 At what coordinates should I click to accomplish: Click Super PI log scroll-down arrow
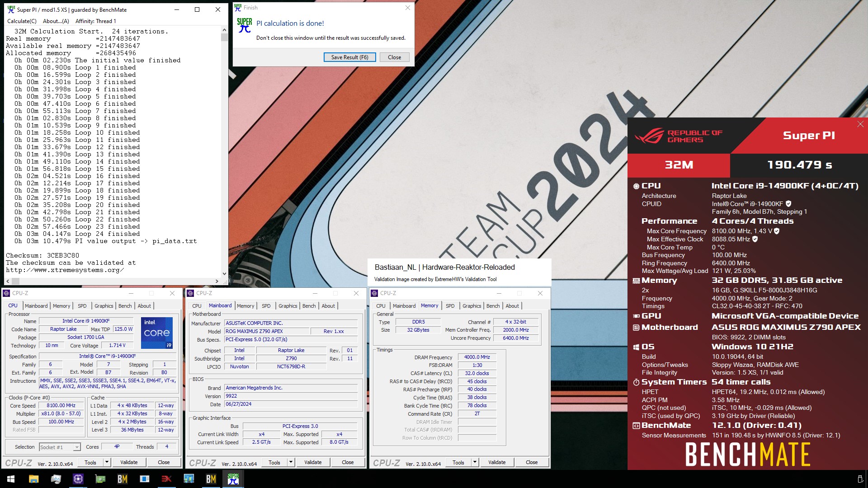coord(224,274)
